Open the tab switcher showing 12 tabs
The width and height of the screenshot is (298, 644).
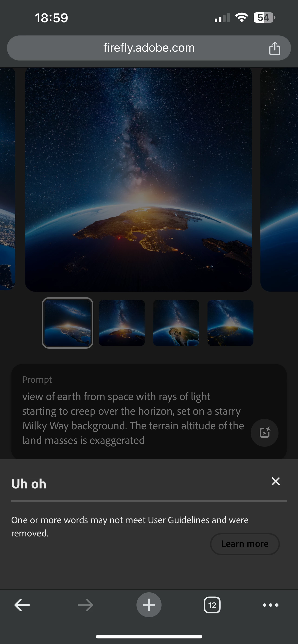212,605
